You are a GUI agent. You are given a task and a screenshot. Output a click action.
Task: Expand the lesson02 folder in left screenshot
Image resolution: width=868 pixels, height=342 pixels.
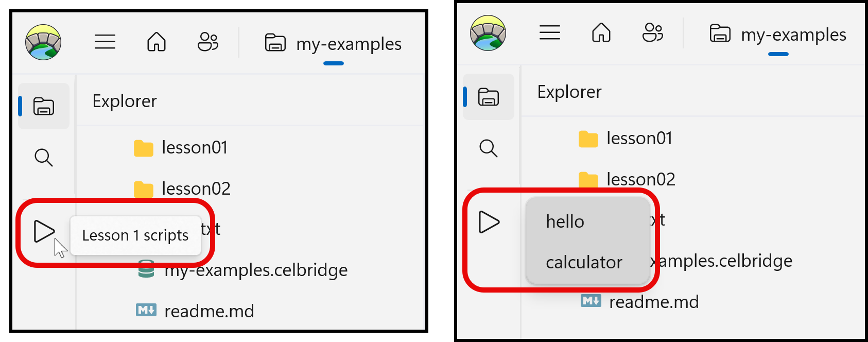pos(196,189)
